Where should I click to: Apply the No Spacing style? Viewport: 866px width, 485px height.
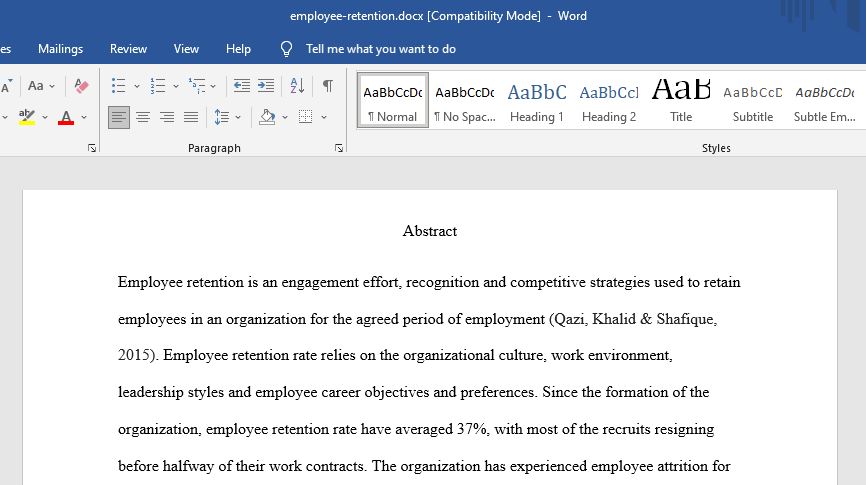click(x=464, y=101)
